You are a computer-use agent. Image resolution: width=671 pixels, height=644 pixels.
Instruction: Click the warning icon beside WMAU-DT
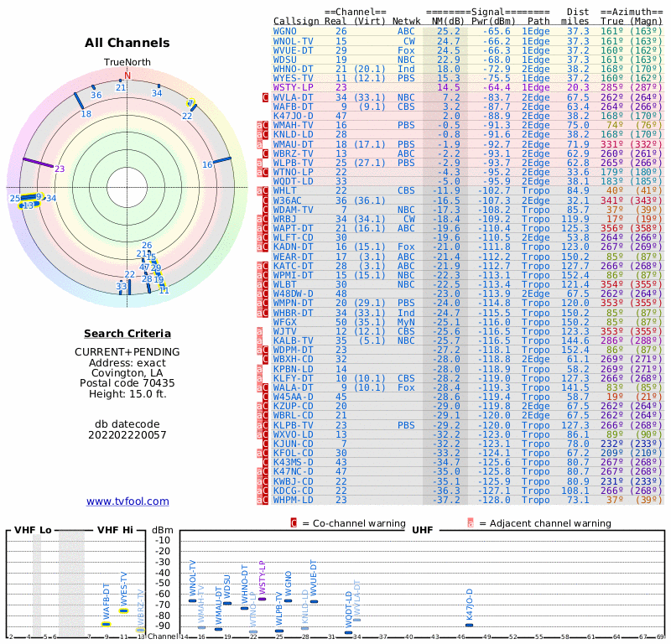coord(259,144)
